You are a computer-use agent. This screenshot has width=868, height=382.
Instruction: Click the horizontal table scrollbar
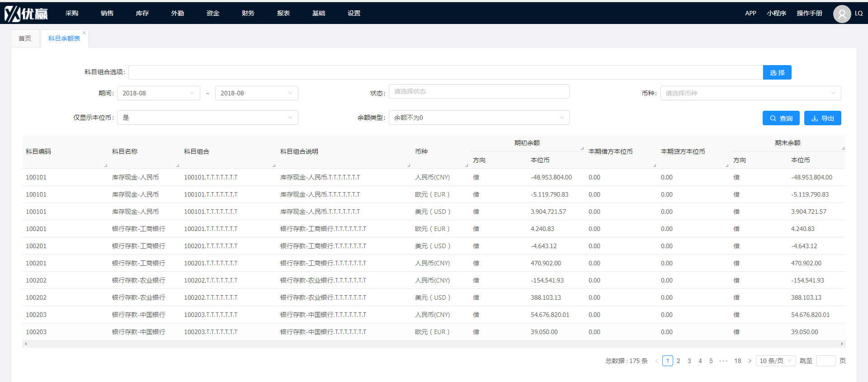click(434, 344)
